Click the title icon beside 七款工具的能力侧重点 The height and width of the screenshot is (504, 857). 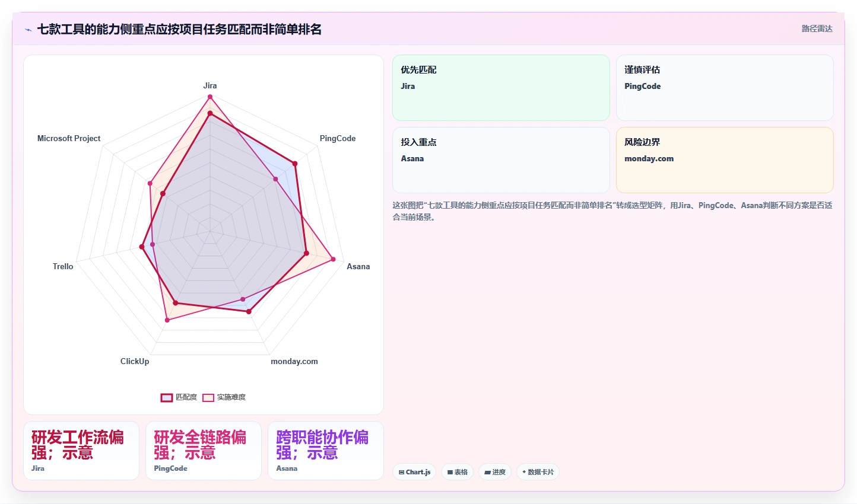click(28, 30)
